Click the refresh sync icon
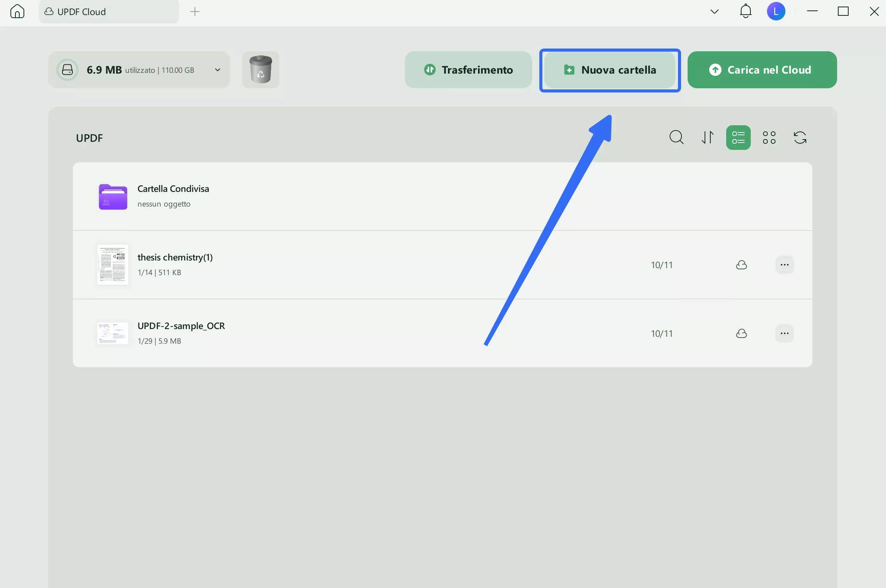 pyautogui.click(x=800, y=137)
